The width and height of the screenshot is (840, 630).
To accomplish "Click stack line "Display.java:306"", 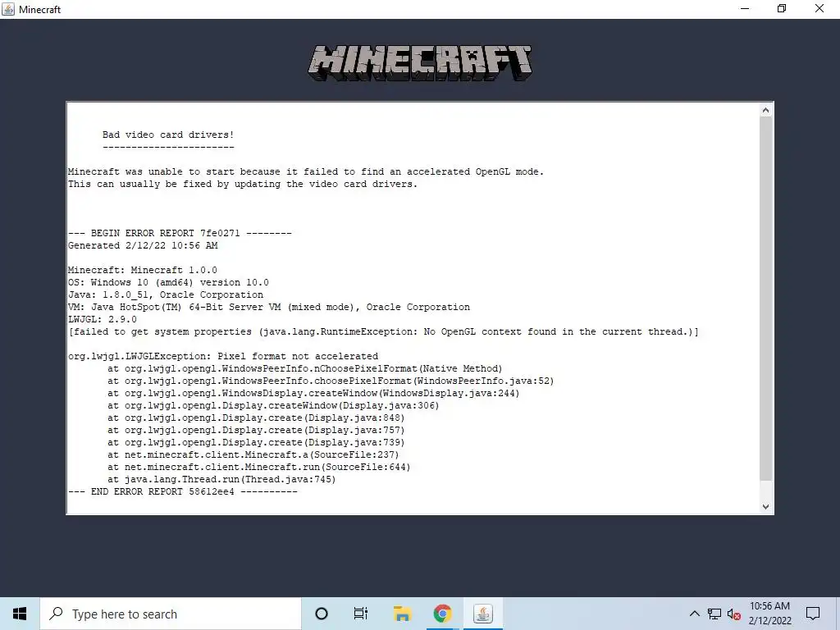I will [273, 406].
